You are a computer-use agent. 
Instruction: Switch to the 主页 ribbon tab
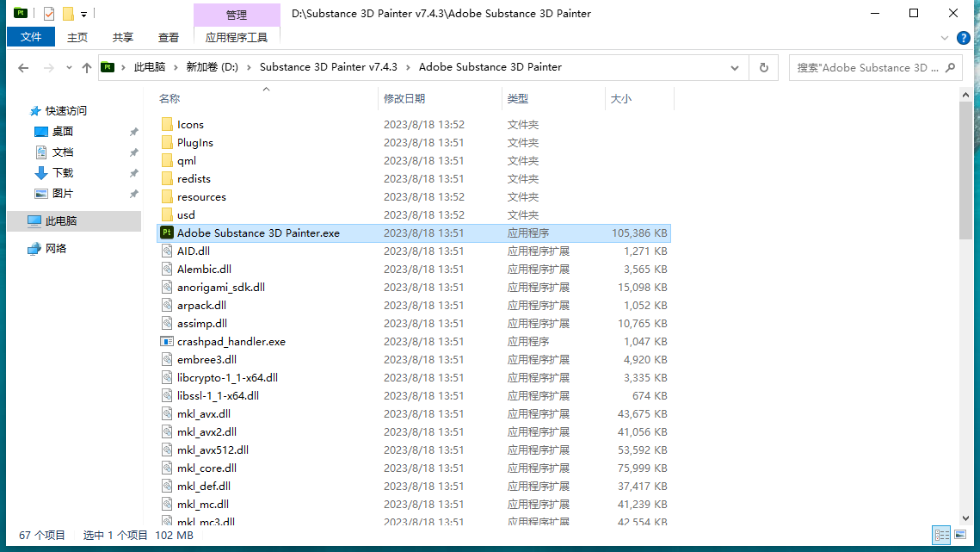click(77, 38)
